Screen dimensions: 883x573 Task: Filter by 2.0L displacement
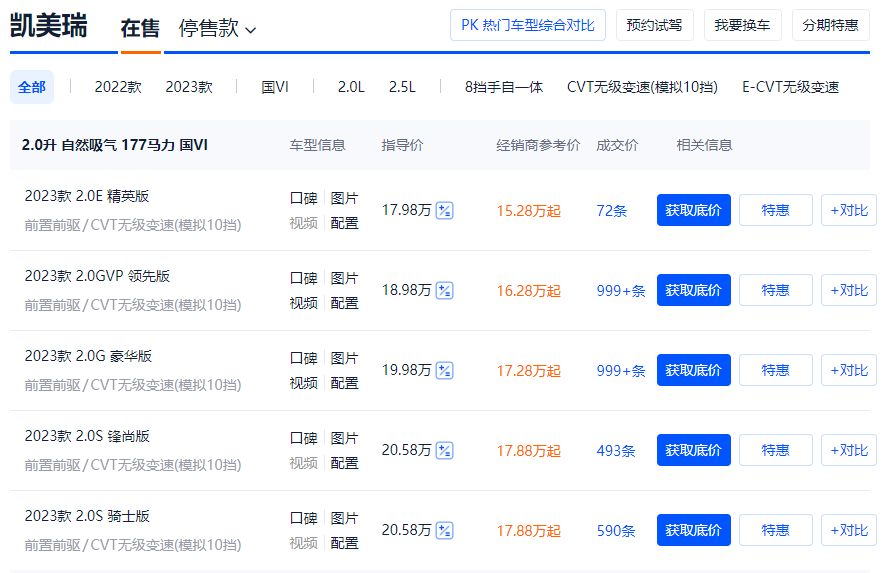pos(351,87)
